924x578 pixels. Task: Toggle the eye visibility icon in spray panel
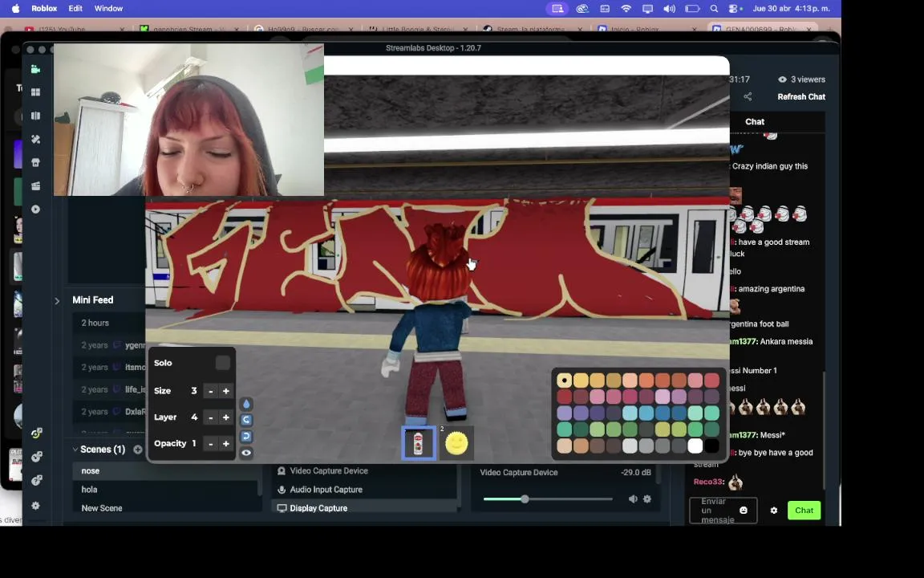(x=246, y=453)
